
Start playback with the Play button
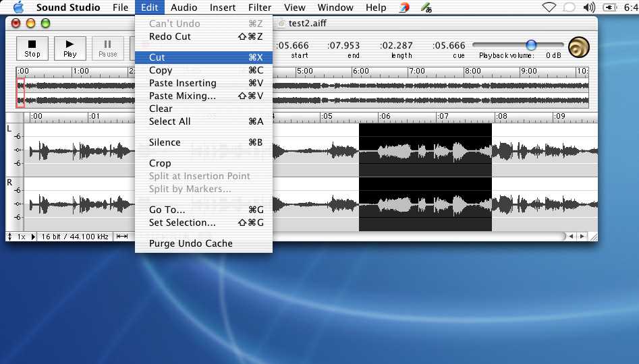[70, 48]
